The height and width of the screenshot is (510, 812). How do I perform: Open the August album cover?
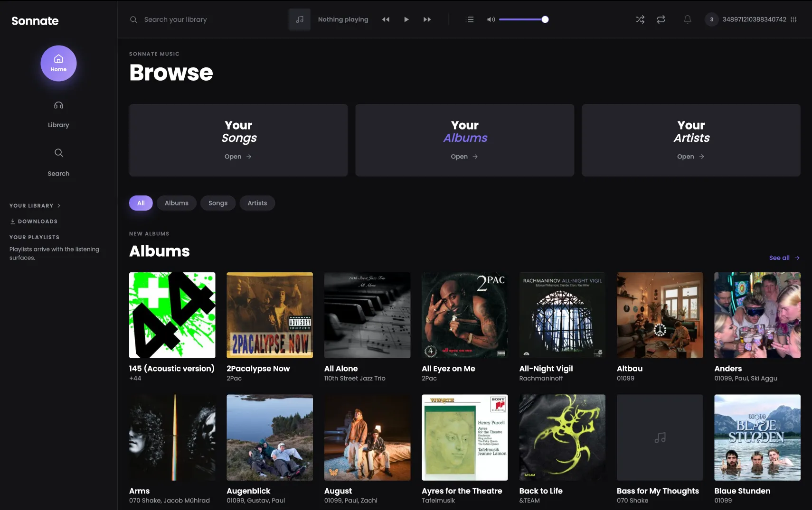tap(368, 437)
